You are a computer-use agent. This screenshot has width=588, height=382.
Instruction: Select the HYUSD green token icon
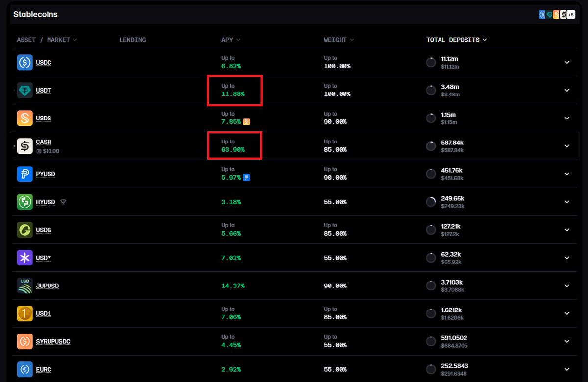tap(24, 202)
